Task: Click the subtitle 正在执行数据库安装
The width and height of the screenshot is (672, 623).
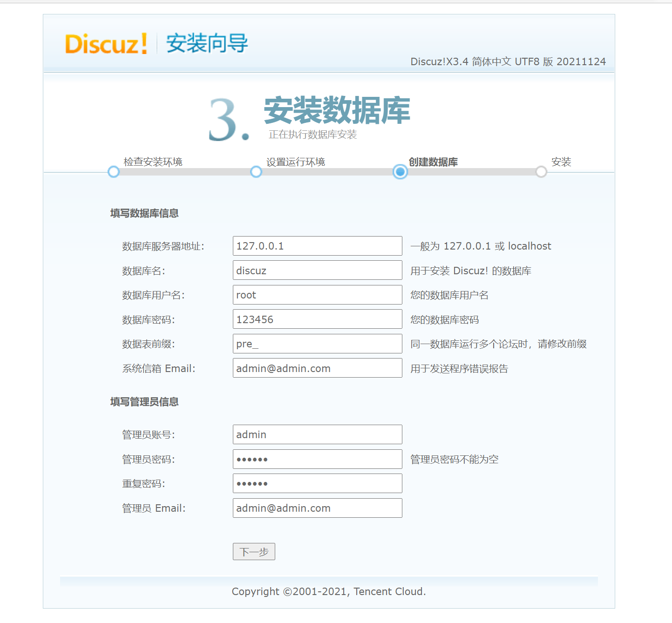Action: (312, 135)
